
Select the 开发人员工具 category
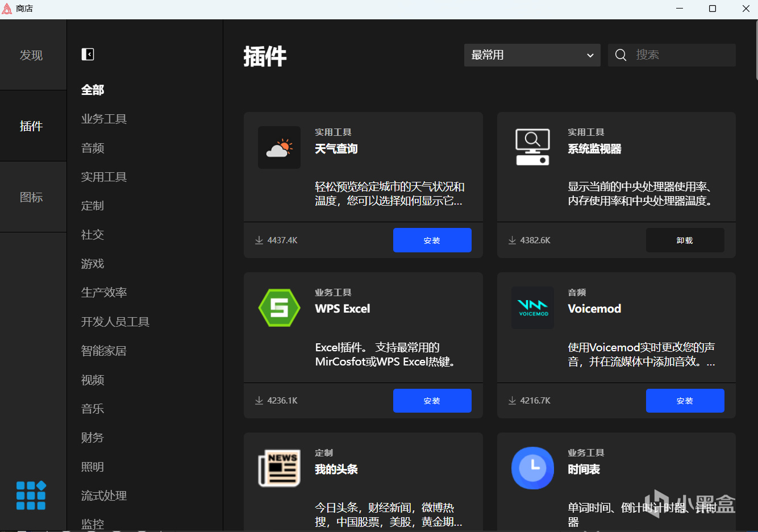tap(115, 322)
